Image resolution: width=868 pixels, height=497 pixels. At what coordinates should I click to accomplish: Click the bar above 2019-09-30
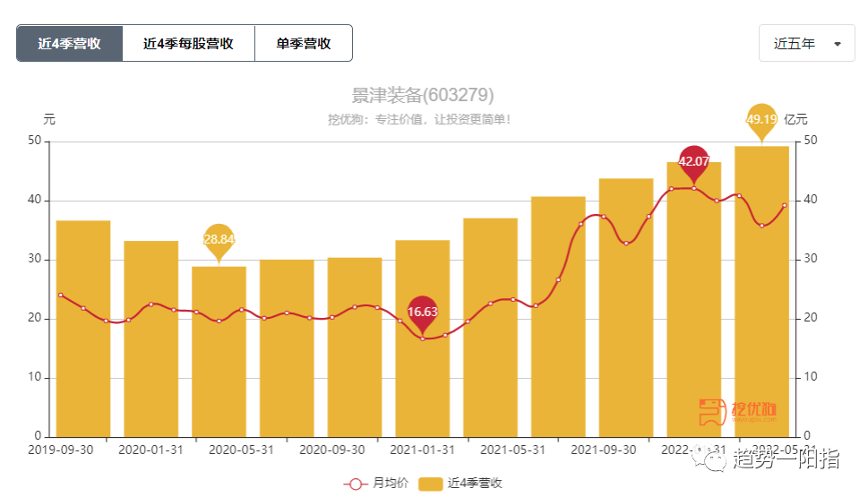tap(83, 329)
